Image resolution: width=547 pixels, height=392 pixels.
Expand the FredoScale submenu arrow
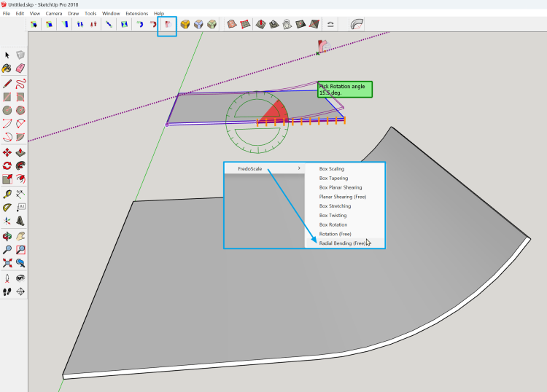pyautogui.click(x=299, y=168)
